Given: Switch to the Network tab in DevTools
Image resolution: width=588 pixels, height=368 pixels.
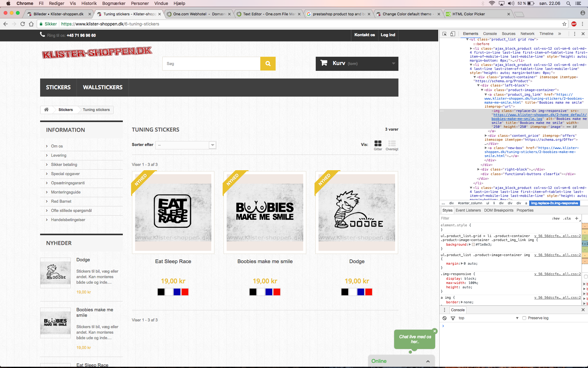Looking at the screenshot, I should coord(527,34).
